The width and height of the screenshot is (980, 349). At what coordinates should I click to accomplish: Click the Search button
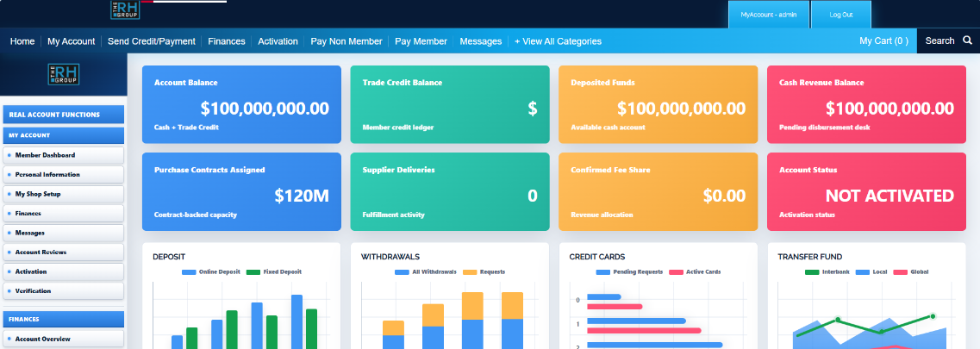pyautogui.click(x=948, y=41)
